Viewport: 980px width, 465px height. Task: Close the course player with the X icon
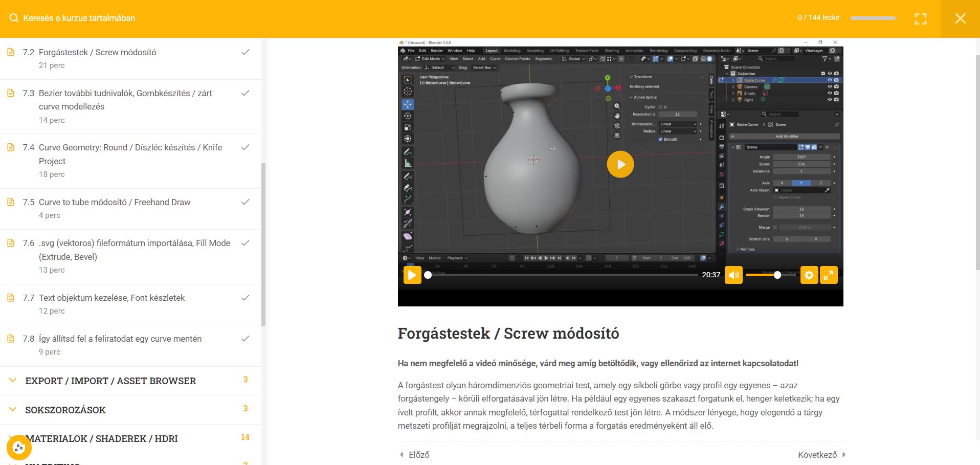pos(960,19)
